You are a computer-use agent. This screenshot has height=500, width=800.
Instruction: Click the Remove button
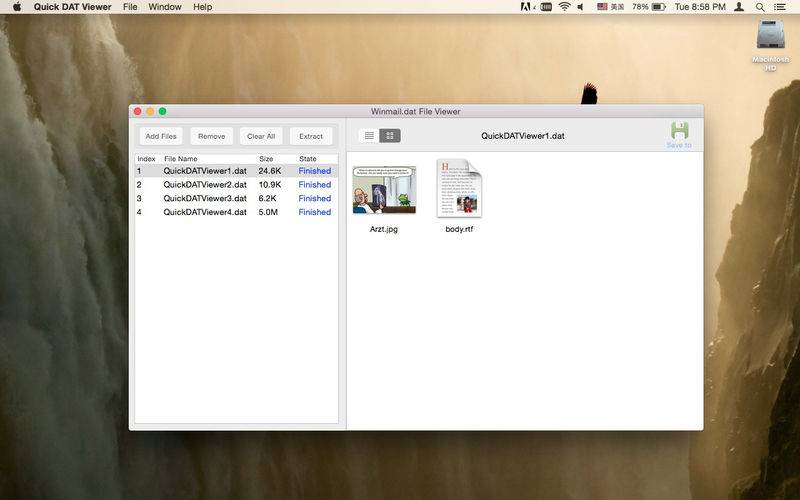(211, 136)
